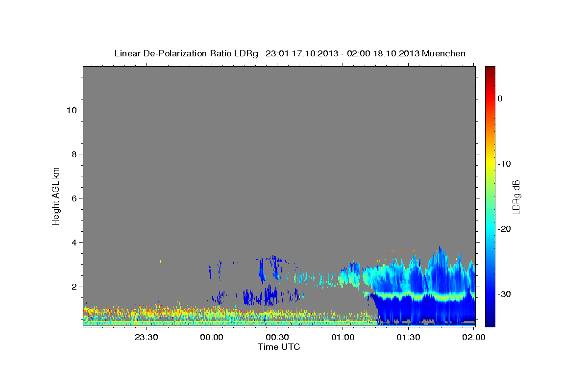
Task: Click the '01:30' time tick label
Action: tap(409, 337)
